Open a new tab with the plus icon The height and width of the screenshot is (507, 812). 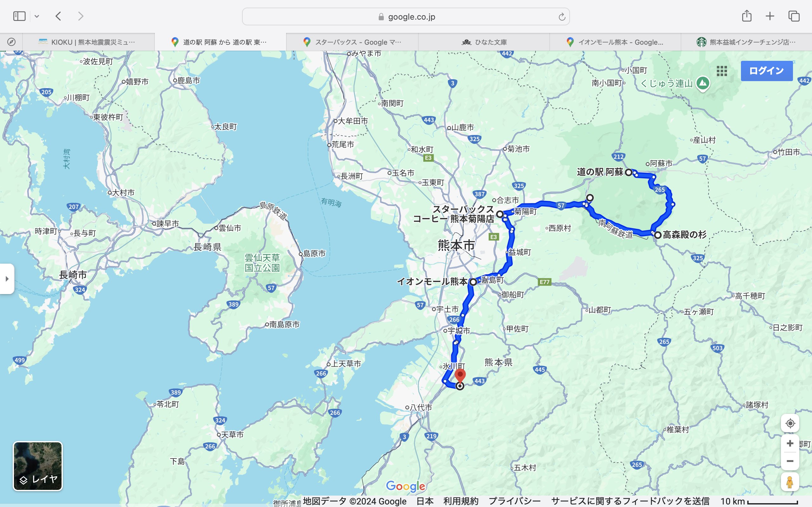[770, 16]
